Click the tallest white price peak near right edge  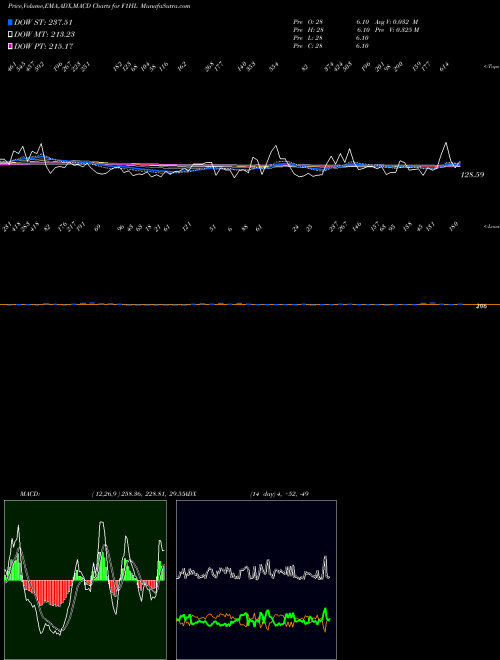[446, 143]
